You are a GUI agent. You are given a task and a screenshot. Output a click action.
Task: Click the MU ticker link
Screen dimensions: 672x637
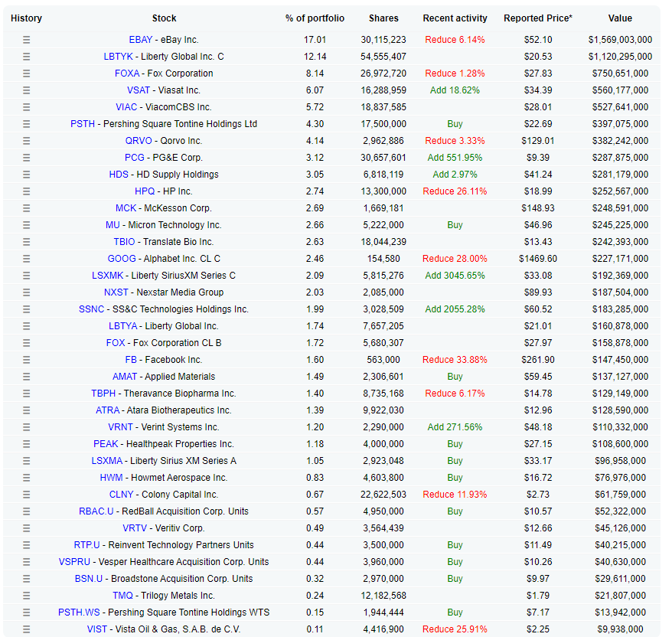click(113, 225)
